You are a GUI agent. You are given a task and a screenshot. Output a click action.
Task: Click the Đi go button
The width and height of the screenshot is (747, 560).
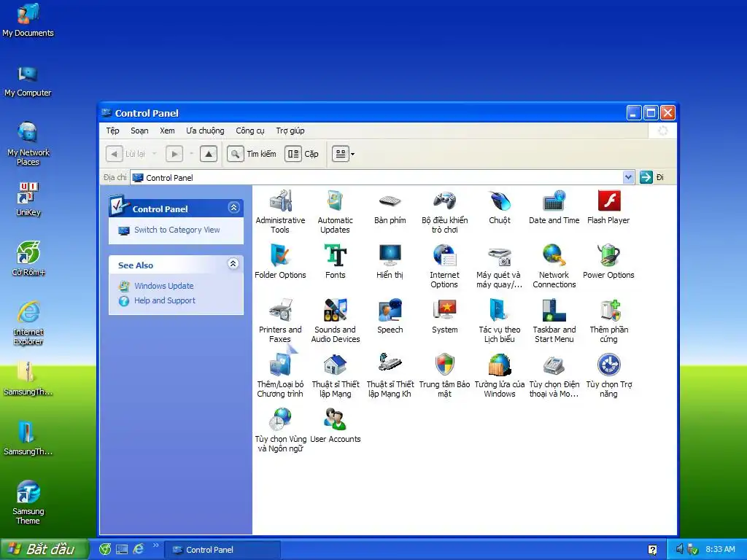(651, 177)
